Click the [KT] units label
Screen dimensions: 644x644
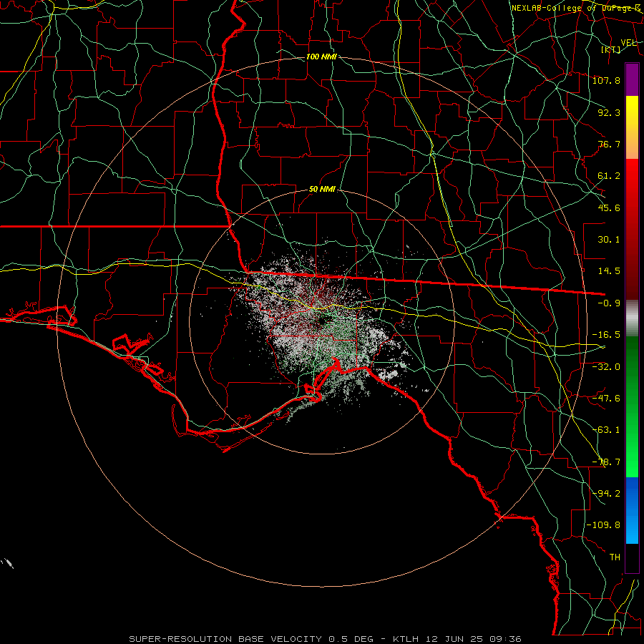click(611, 50)
